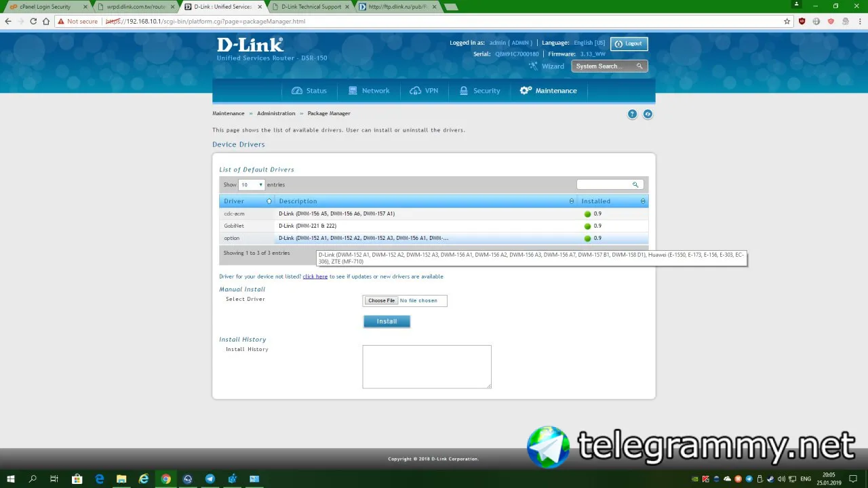Open File Explorer from the taskbar
The height and width of the screenshot is (488, 868).
(x=121, y=479)
